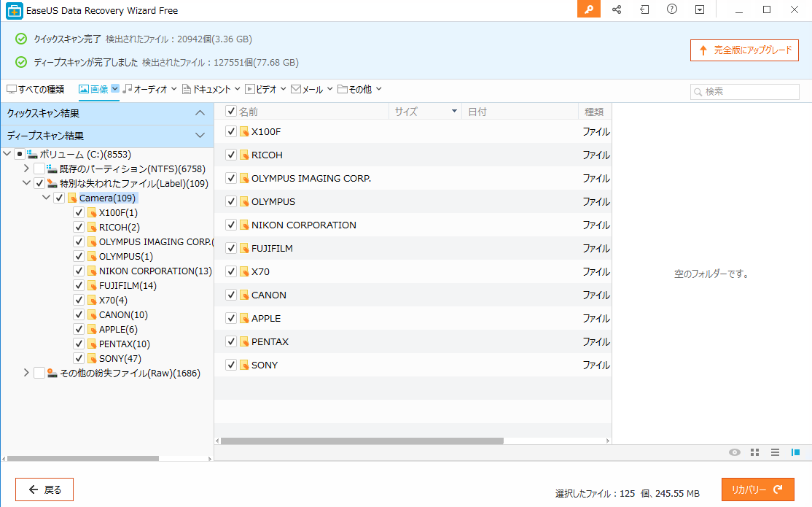Uncheck the Camera(109) tree checkbox

[59, 198]
